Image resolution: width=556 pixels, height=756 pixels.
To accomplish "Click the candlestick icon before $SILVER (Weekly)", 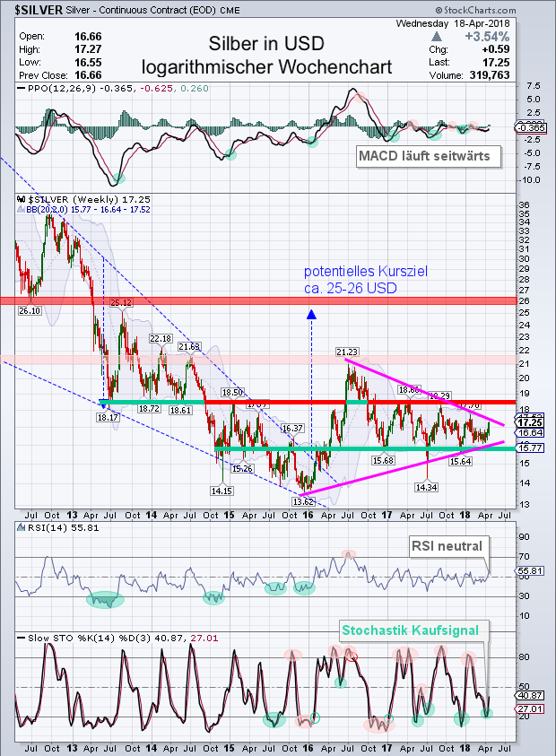I will 22,199.
